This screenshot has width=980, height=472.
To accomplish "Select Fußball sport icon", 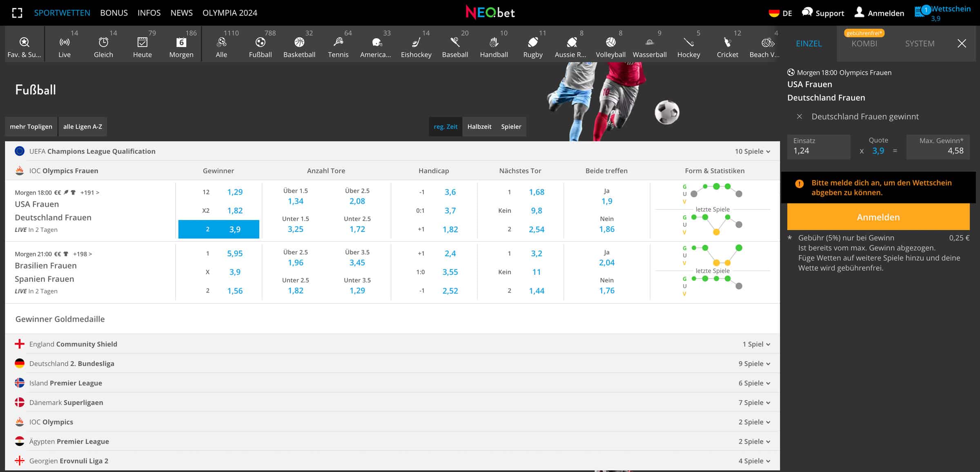I will 260,42.
